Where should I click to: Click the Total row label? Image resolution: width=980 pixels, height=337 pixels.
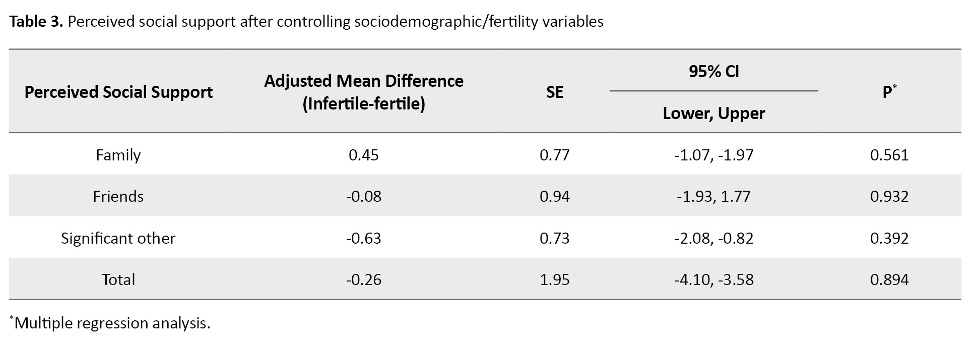coord(118,279)
